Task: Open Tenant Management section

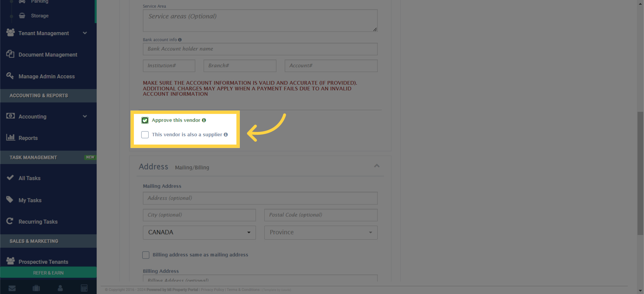Action: (44, 33)
